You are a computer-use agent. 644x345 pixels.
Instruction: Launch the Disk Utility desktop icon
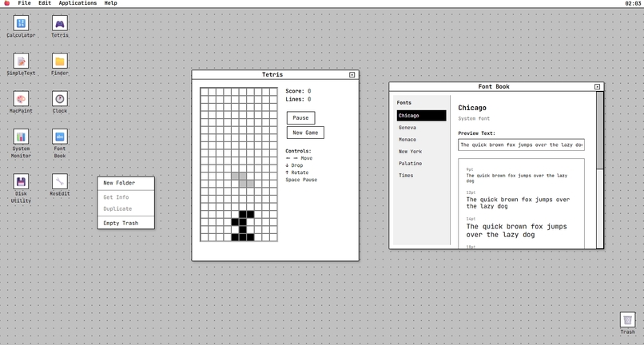(x=21, y=189)
